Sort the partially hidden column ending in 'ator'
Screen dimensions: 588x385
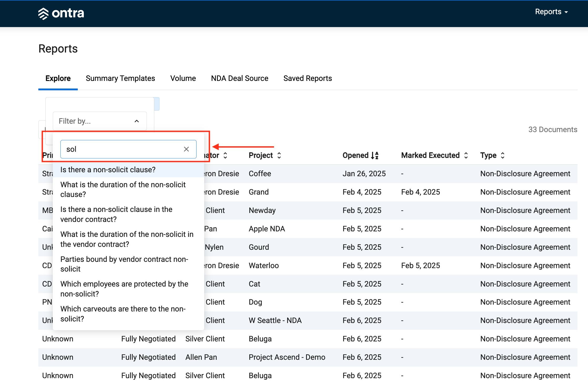[x=225, y=155]
